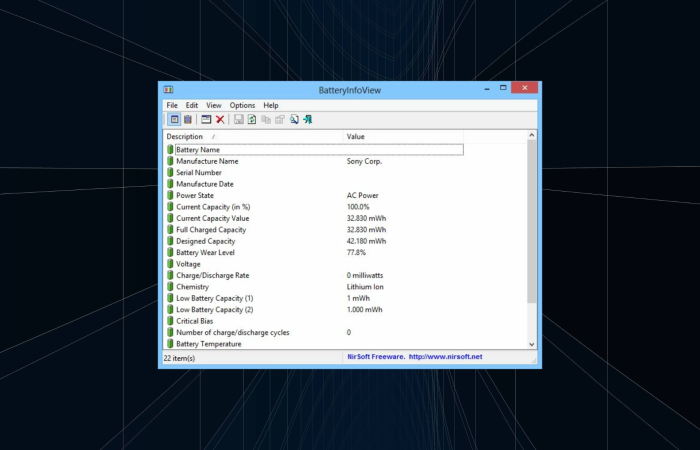Sort by the Value column header
Viewport: 700px width, 450px height.
[x=403, y=137]
